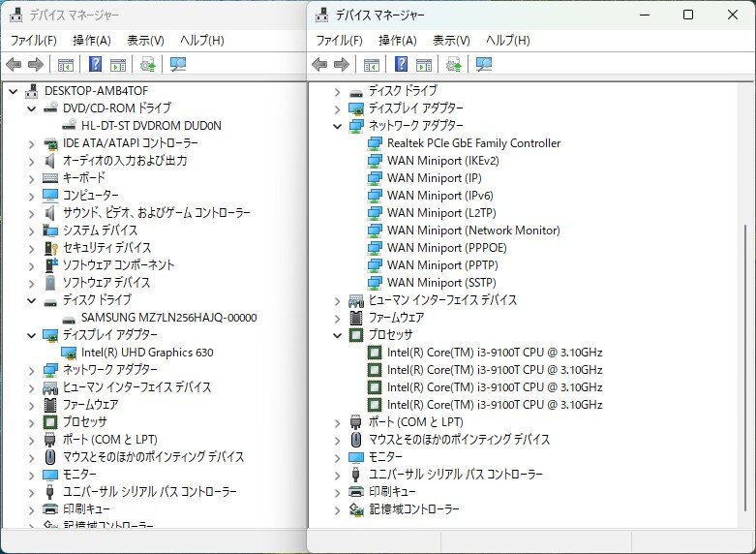Select SAMSUNG MZ7LN256HAJQ-00000 disk icon
The height and width of the screenshot is (554, 756).
pos(70,319)
